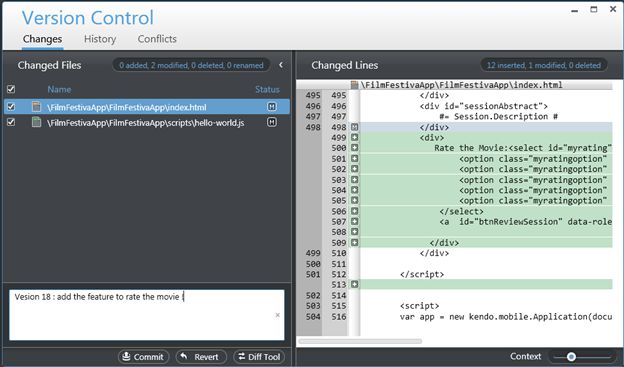Image resolution: width=624 pixels, height=367 pixels.
Task: Click the </script> code line at 512
Action: pos(422,274)
